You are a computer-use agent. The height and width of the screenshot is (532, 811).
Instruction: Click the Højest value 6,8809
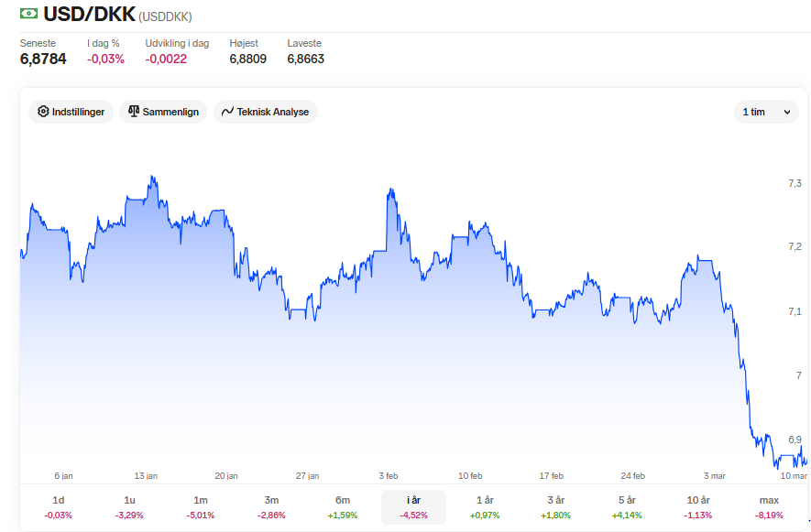(247, 59)
